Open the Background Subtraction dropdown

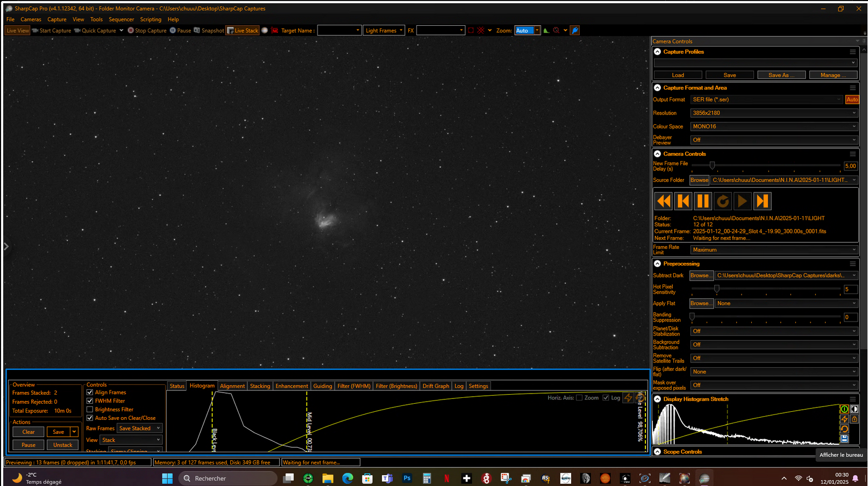click(x=774, y=345)
